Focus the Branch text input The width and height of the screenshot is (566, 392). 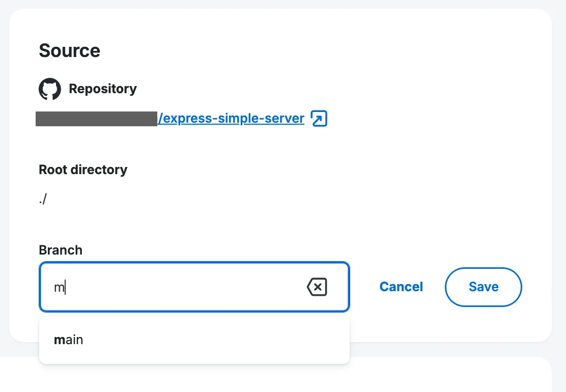tap(178, 287)
